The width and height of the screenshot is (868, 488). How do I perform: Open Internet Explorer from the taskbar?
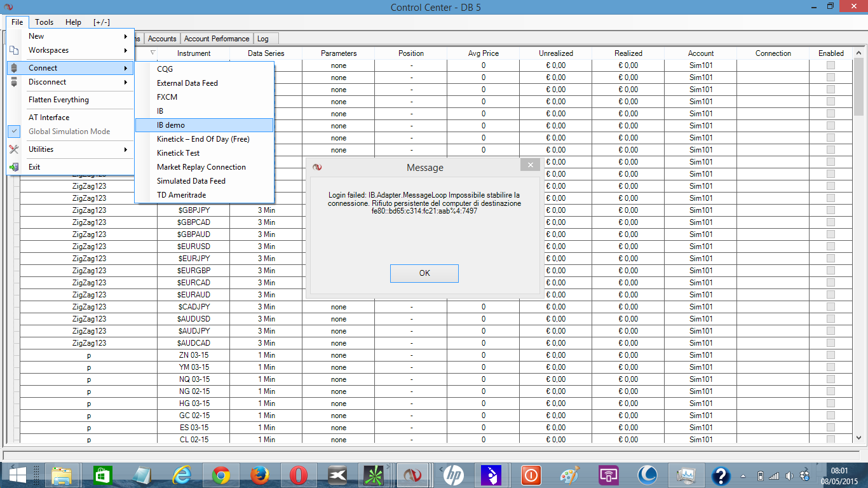pos(182,475)
